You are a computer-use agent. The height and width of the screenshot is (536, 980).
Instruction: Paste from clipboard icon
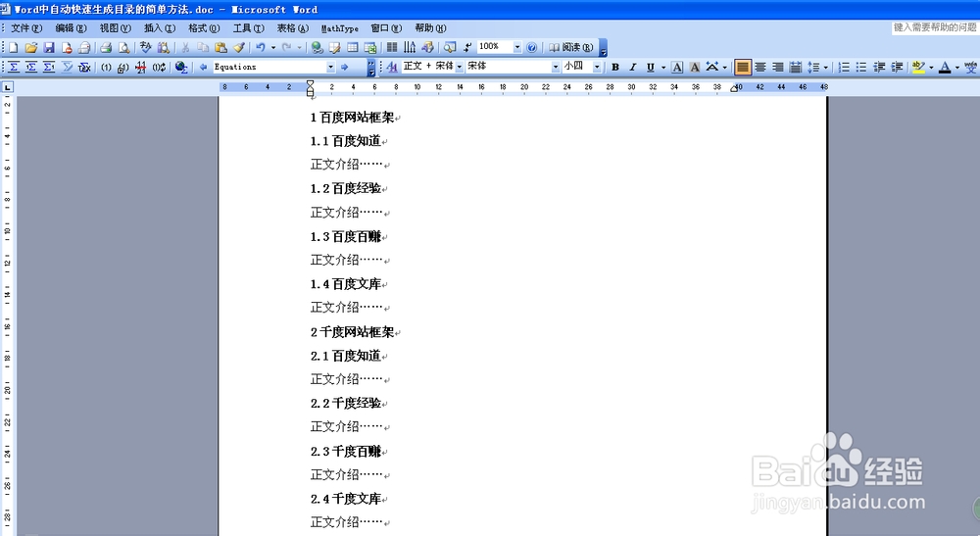(x=220, y=47)
